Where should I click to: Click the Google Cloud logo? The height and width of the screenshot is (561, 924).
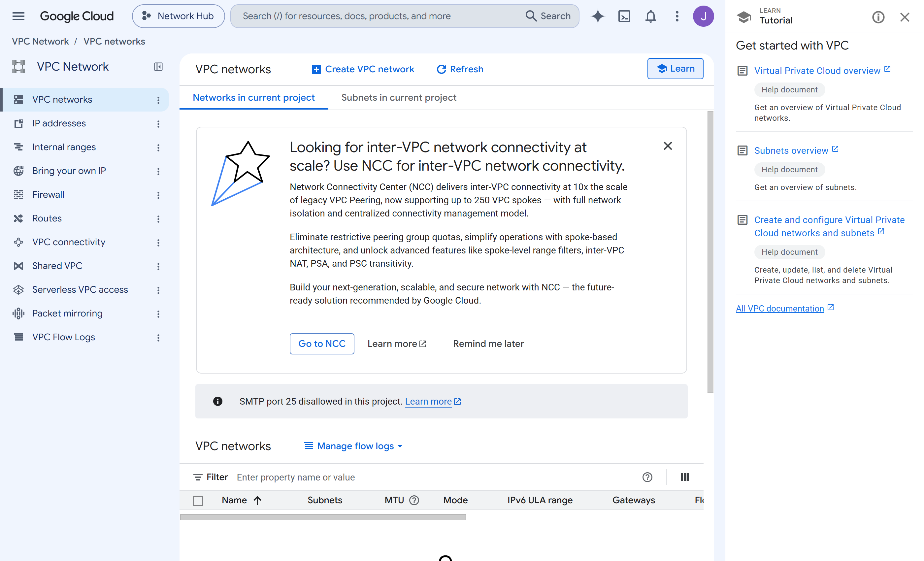coord(77,16)
